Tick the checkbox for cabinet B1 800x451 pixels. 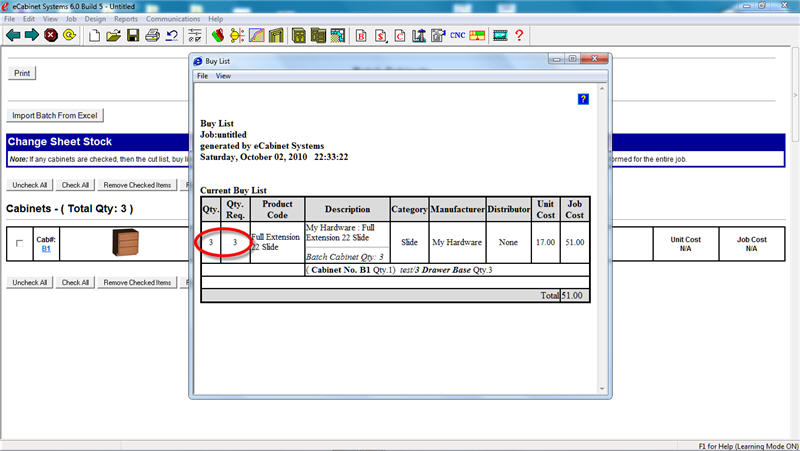[19, 243]
